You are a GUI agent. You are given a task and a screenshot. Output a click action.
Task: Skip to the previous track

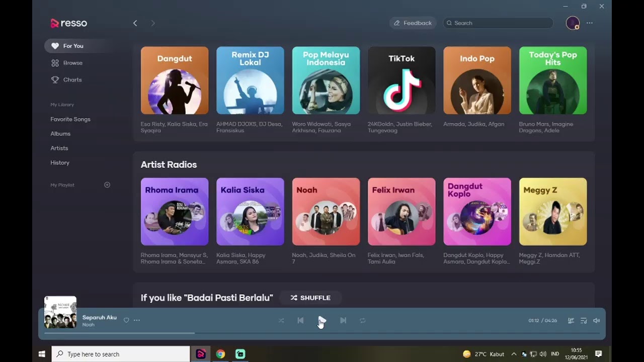300,320
